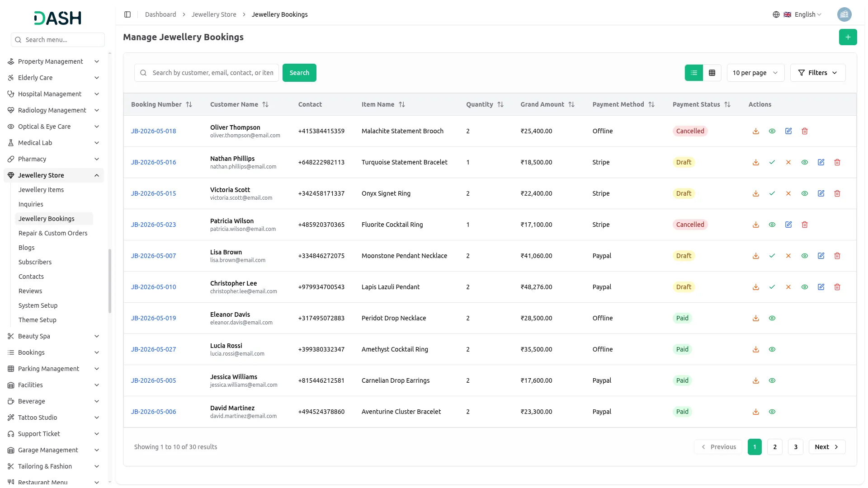Open booking JB-2026-05-010 link
The image size is (868, 488).
click(x=153, y=287)
